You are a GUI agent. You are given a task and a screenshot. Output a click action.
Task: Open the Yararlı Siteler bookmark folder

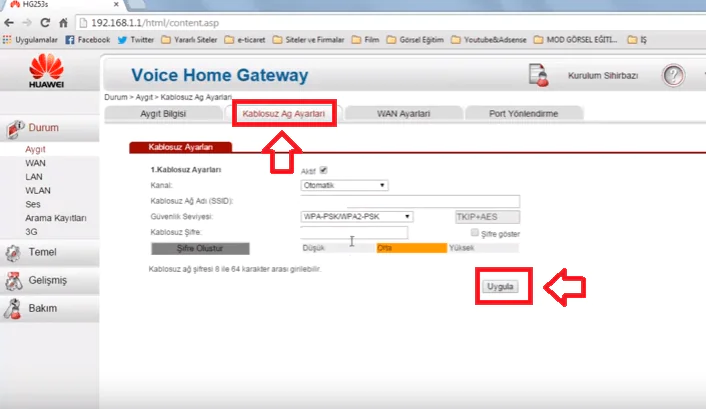[189, 40]
